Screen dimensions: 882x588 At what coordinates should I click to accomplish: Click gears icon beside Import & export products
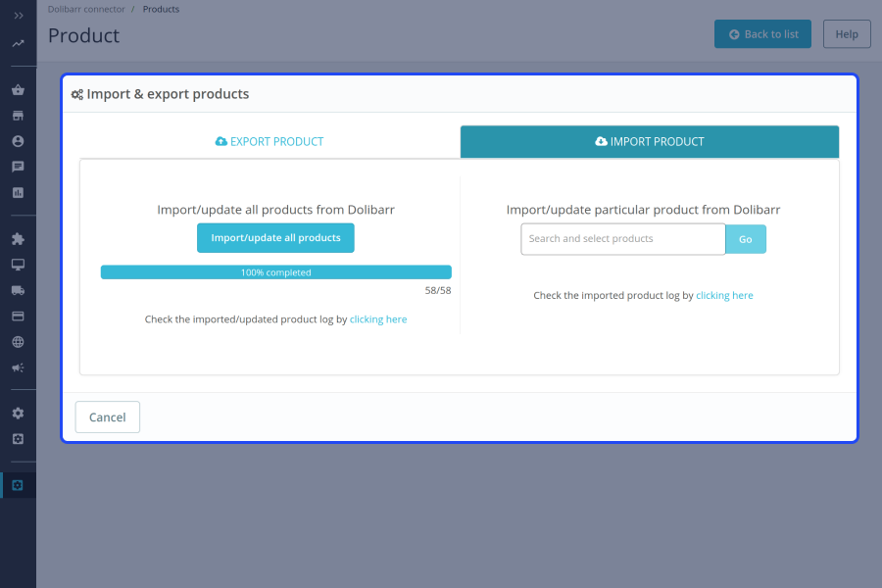pyautogui.click(x=77, y=94)
